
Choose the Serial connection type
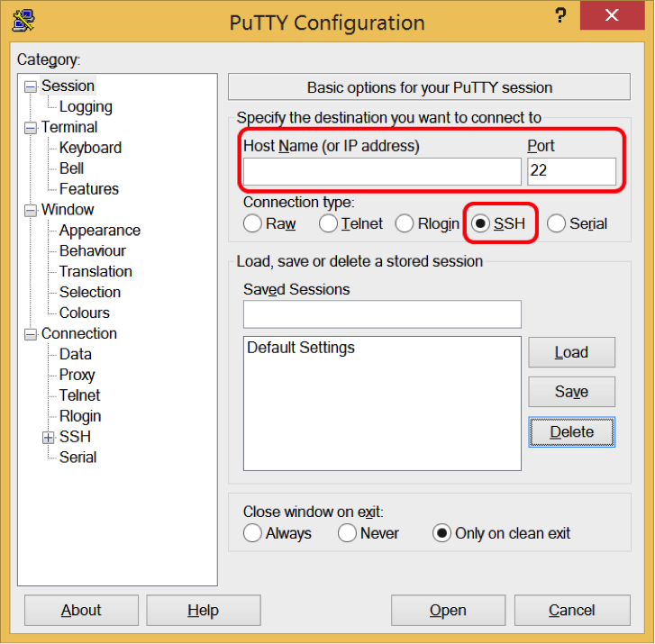click(557, 223)
